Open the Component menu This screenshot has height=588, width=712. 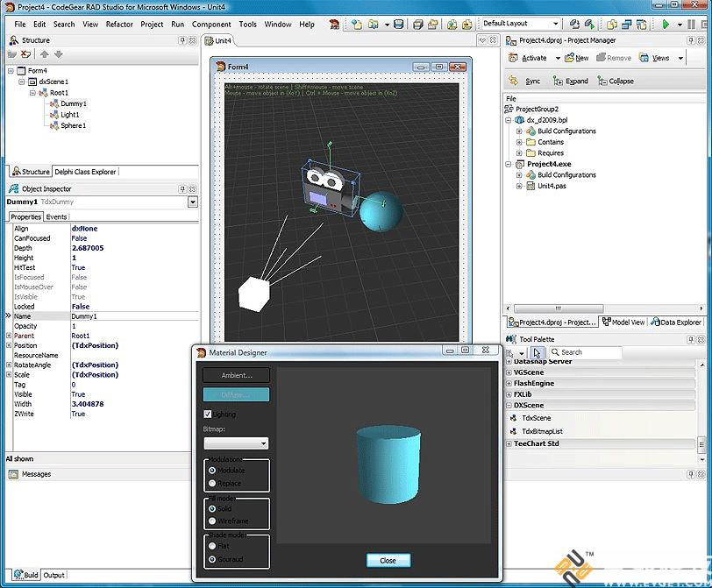(x=211, y=24)
